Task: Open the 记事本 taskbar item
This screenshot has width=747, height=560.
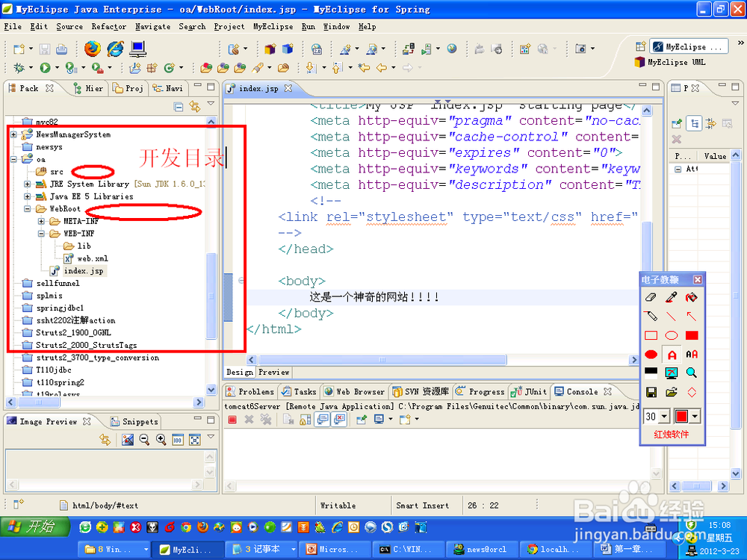Action: pos(261,550)
